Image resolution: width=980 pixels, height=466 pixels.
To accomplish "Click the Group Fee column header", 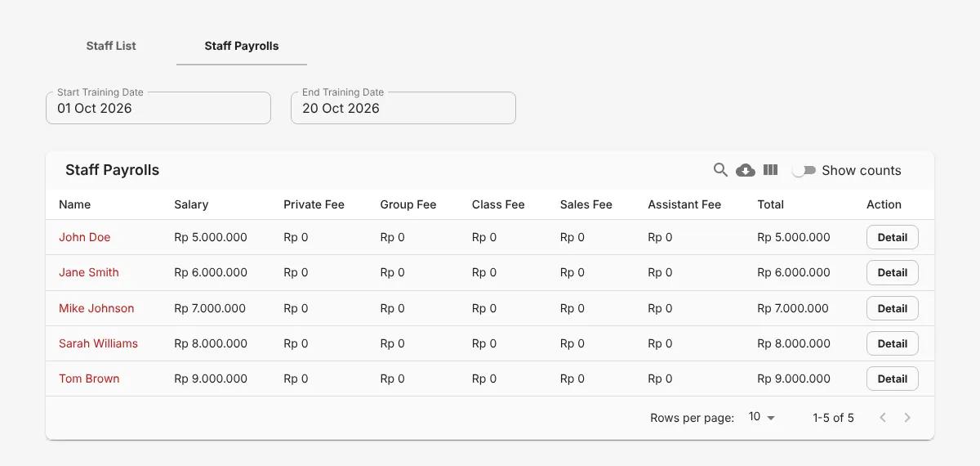I will pos(408,204).
